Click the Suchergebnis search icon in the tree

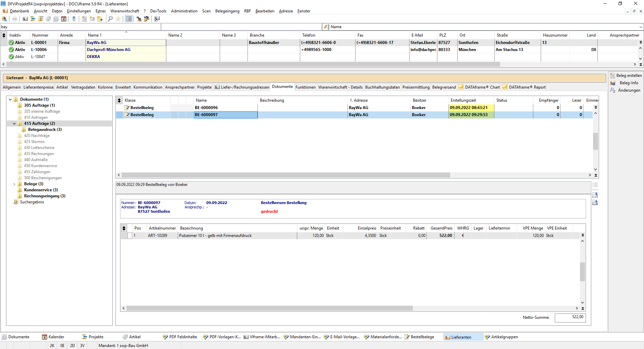[16, 202]
